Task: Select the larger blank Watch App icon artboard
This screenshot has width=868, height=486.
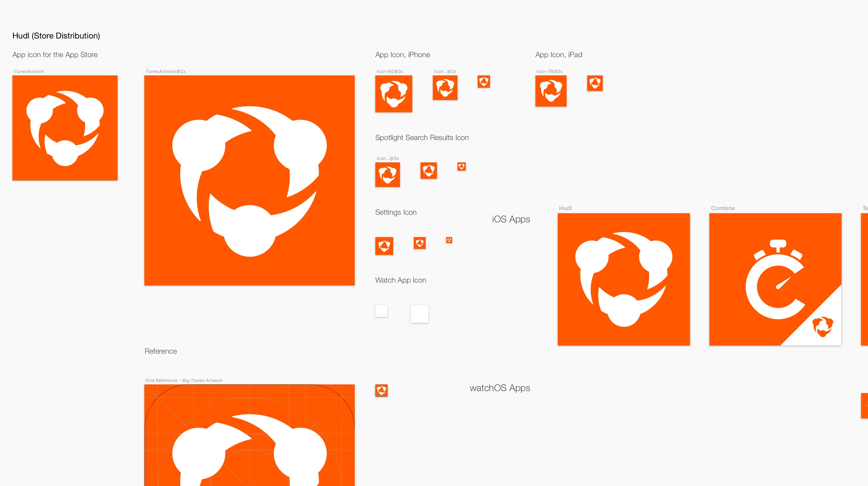Action: coord(419,314)
